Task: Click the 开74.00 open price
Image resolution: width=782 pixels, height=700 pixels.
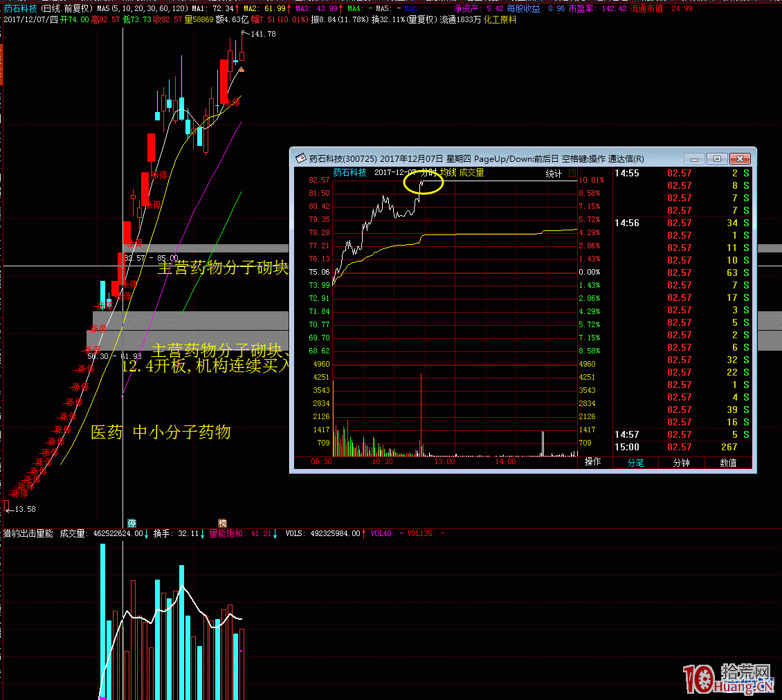Action: click(74, 20)
